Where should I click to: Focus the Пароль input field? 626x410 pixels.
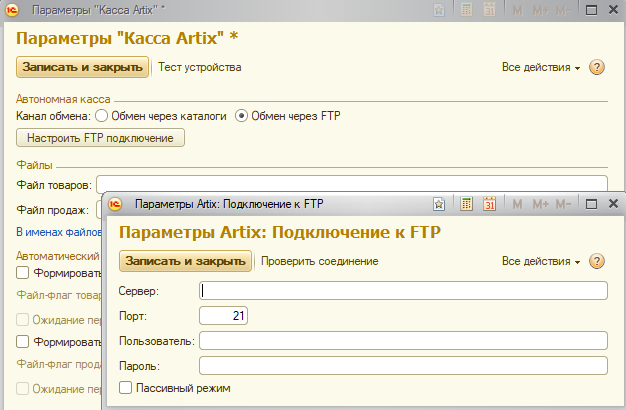tap(403, 365)
